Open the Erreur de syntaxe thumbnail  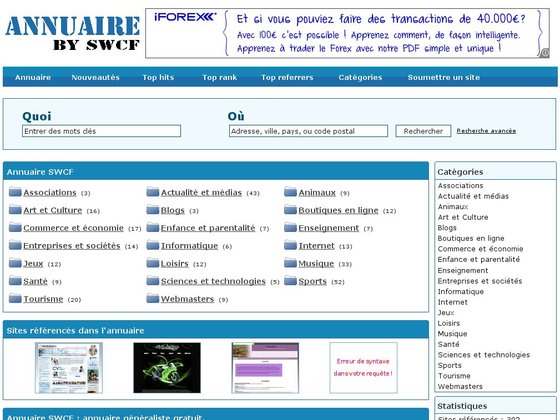coord(364,368)
